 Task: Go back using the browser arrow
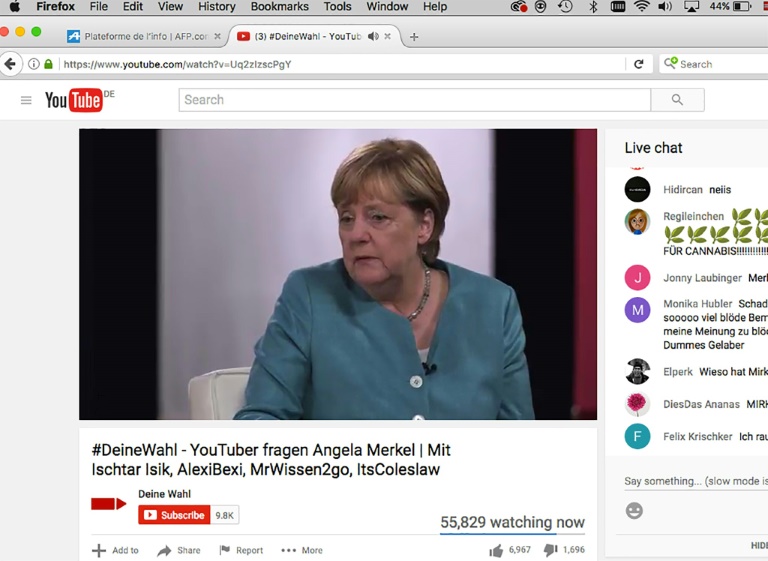point(11,64)
